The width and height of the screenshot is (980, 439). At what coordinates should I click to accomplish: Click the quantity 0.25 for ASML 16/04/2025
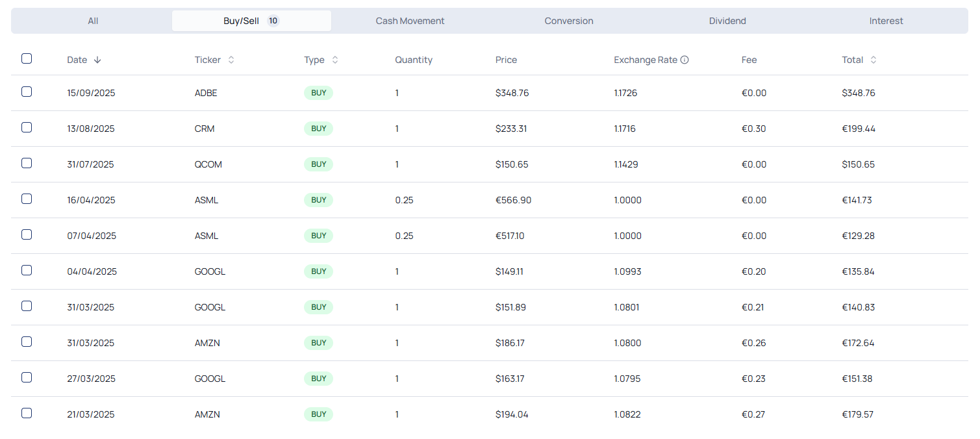[x=404, y=200]
